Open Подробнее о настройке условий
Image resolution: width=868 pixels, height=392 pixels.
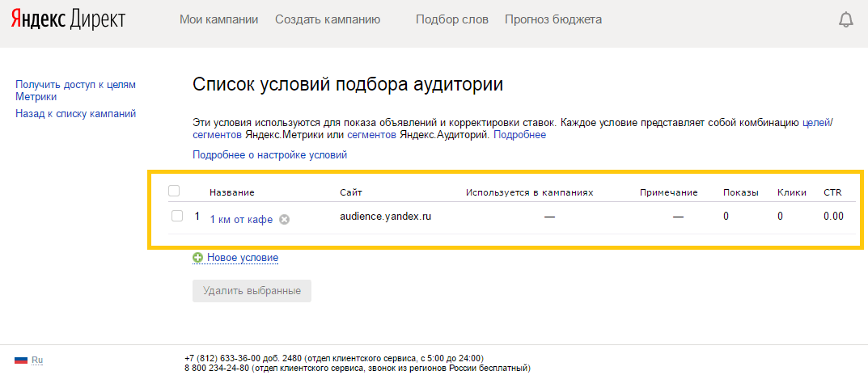click(269, 155)
